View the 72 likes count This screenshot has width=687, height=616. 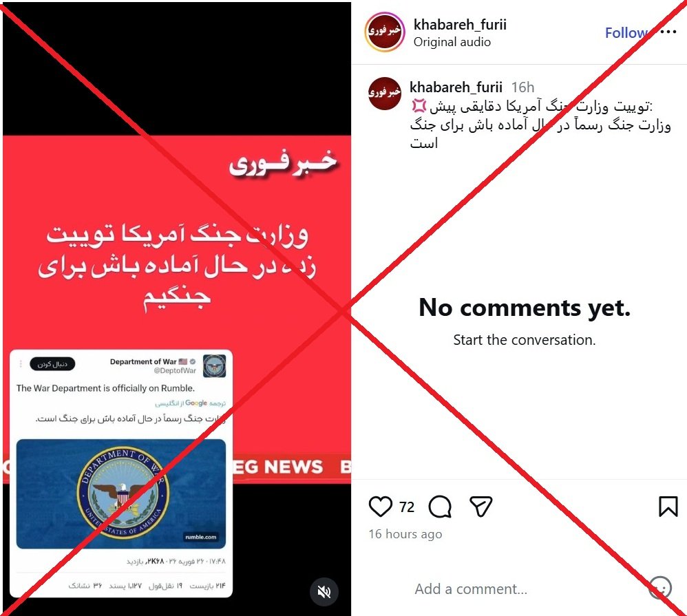[x=407, y=507]
